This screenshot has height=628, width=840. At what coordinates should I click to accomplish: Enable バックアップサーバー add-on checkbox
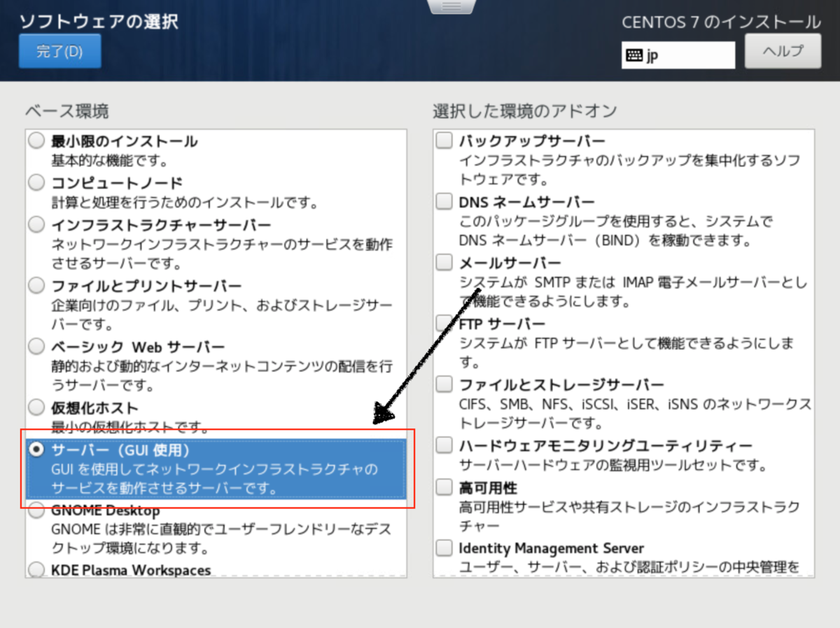[444, 141]
